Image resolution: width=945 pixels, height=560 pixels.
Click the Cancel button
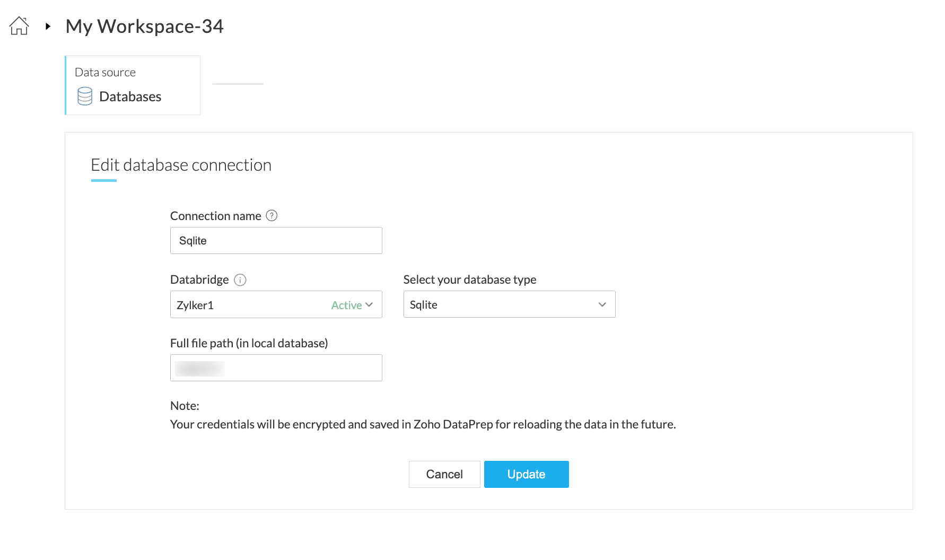[x=444, y=474]
